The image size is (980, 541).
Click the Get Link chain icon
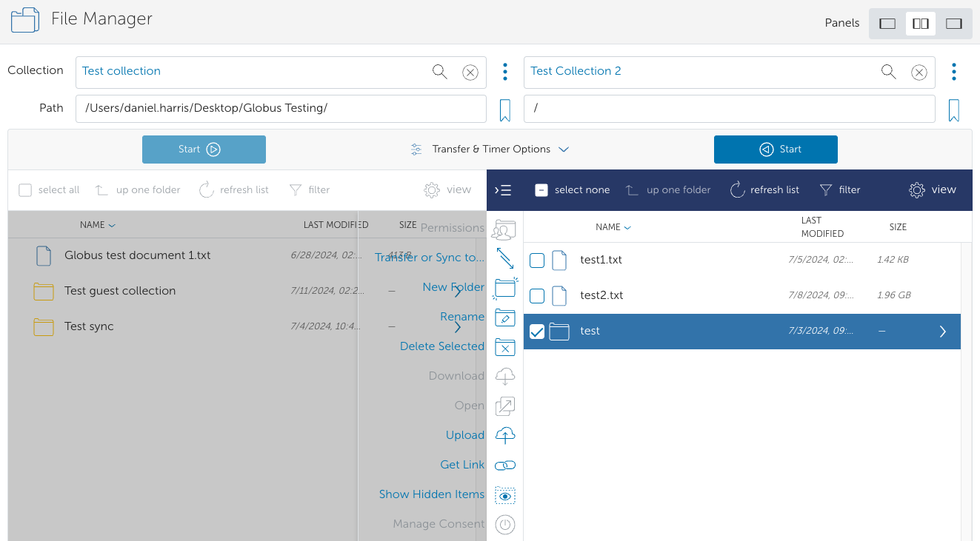tap(505, 466)
